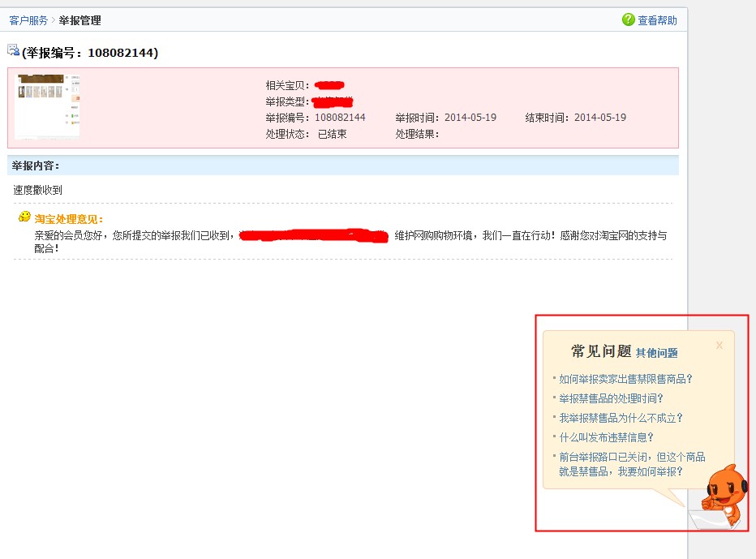Click the 常见问题 popup title

point(601,351)
